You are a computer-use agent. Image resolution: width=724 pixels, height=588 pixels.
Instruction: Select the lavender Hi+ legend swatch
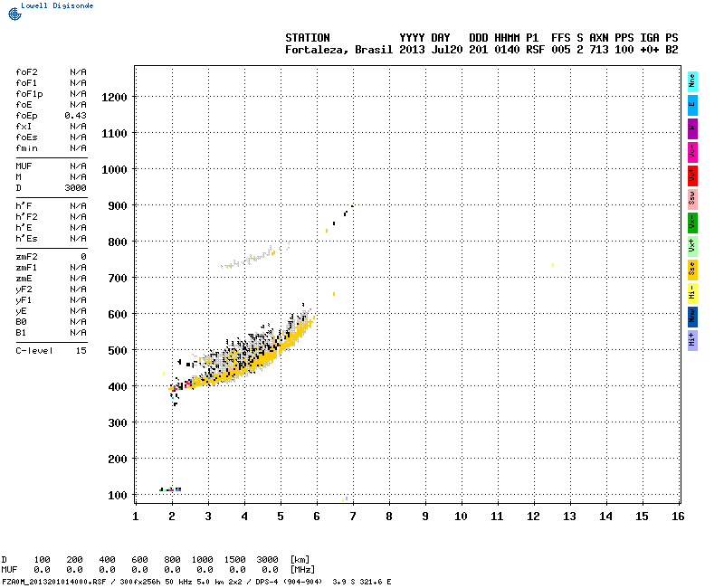point(692,339)
